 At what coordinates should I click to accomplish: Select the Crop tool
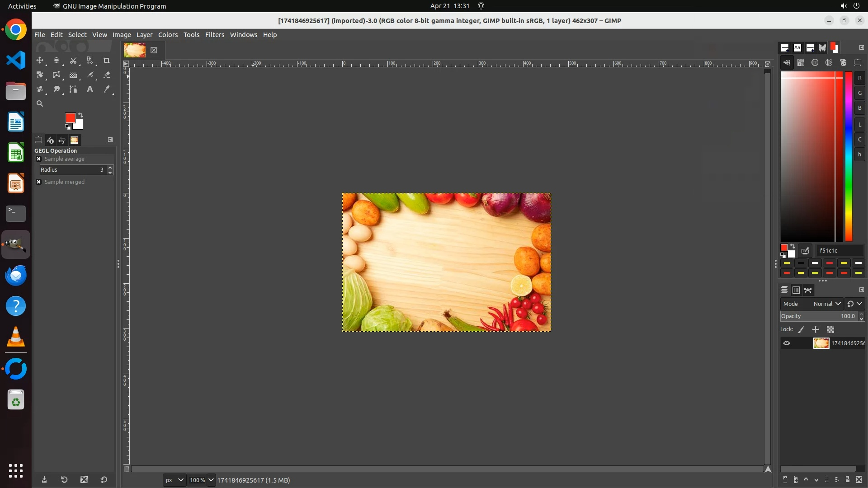click(x=107, y=61)
